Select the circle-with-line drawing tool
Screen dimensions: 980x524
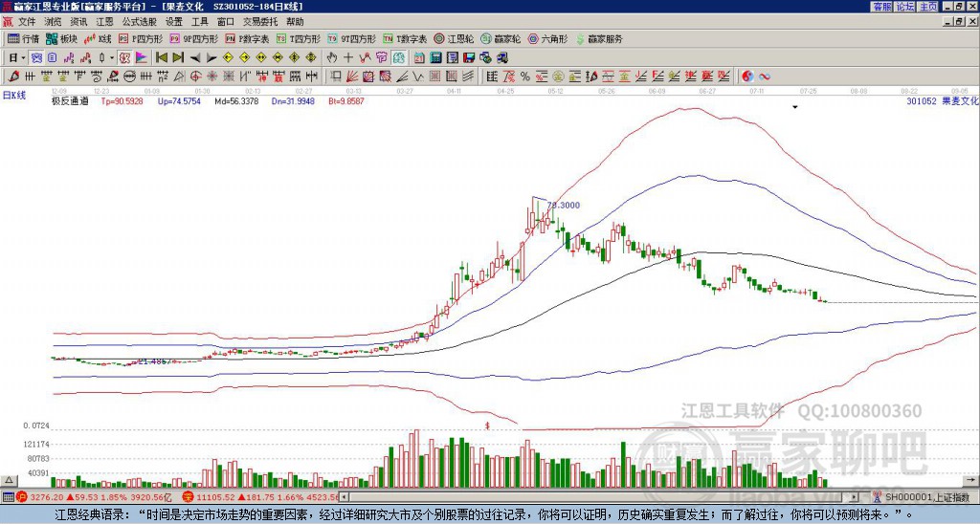coord(129,76)
